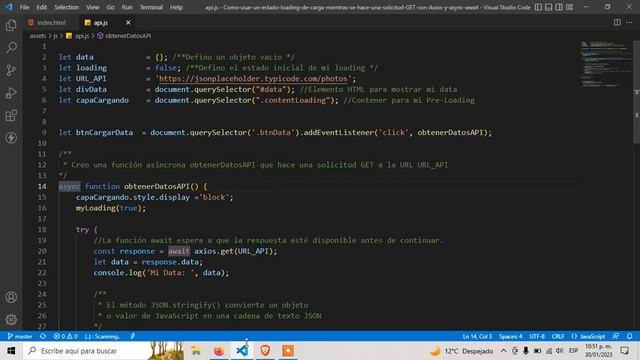640x360 pixels.
Task: Switch to the index.html tab
Action: point(47,22)
